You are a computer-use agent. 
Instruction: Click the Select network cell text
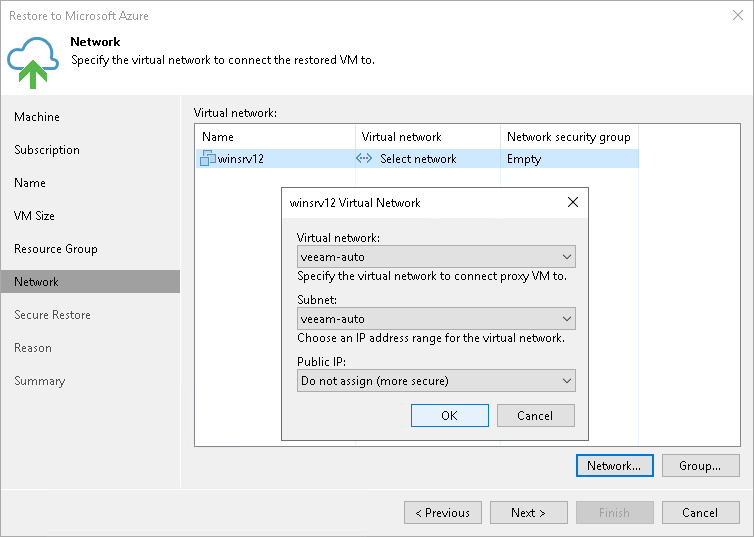tap(418, 159)
